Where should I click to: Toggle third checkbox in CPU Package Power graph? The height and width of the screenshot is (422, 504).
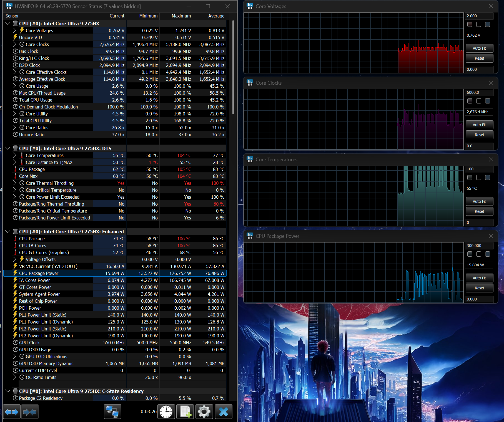pyautogui.click(x=488, y=254)
